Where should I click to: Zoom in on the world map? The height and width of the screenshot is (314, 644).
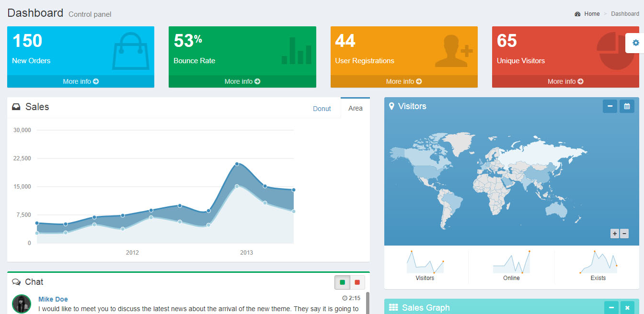614,234
